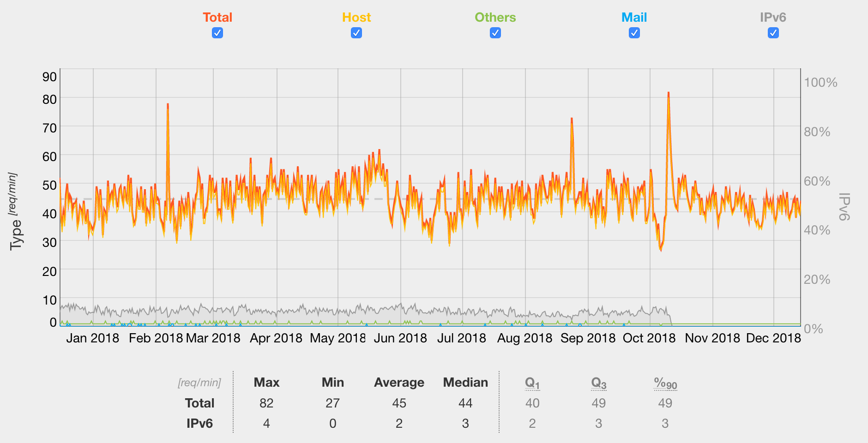This screenshot has width=868, height=443.
Task: Click the Aug 2018 axis label
Action: pyautogui.click(x=525, y=338)
